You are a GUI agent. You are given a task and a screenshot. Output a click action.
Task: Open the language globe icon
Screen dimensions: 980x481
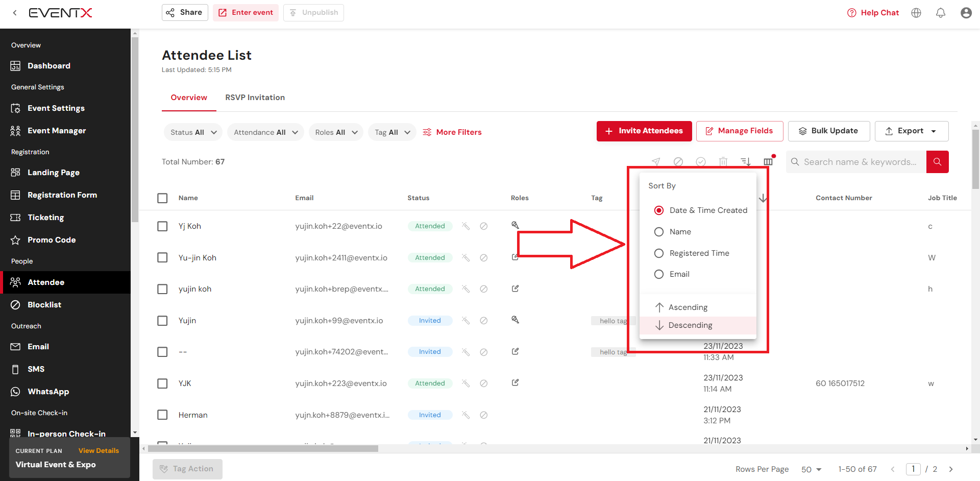pos(916,13)
